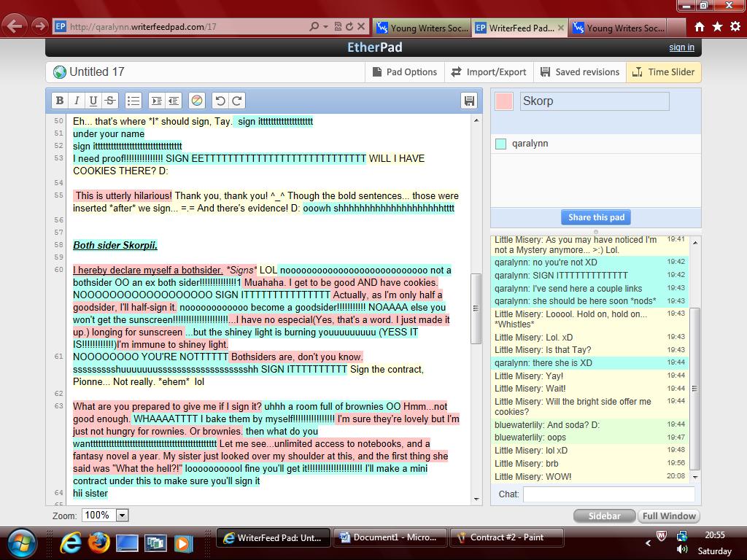747x560 pixels.
Task: Follow the sign in link
Action: click(x=681, y=47)
